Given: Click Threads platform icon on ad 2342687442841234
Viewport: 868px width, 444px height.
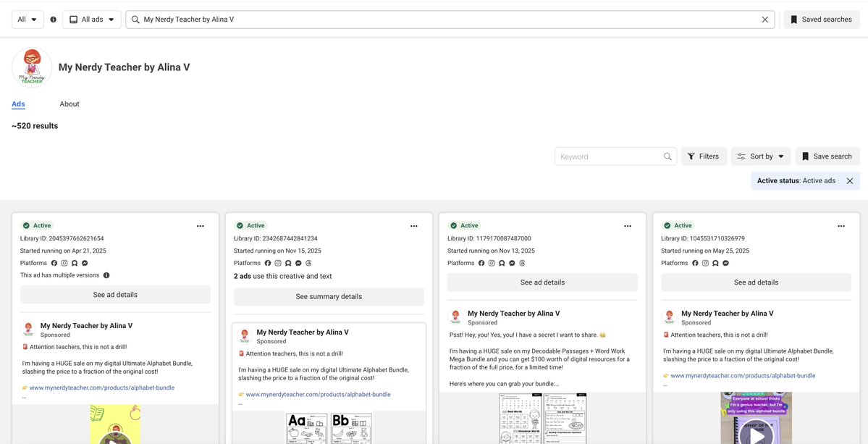Looking at the screenshot, I should [308, 263].
